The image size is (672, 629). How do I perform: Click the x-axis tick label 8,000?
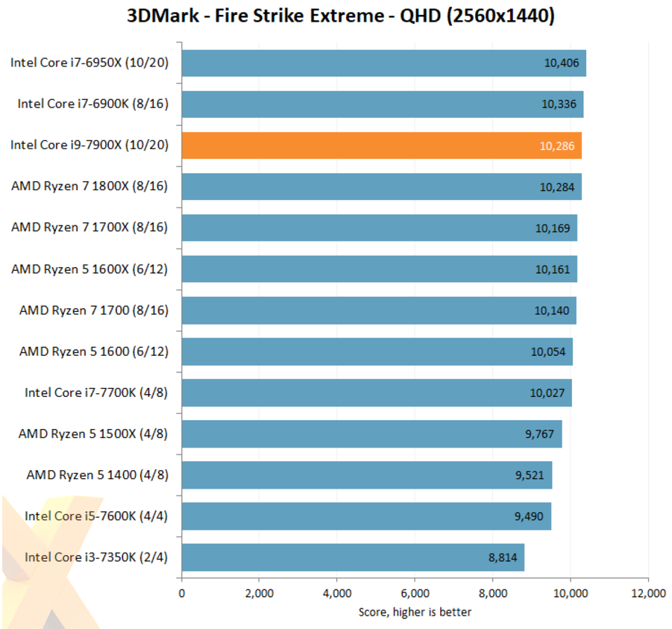pyautogui.click(x=493, y=593)
